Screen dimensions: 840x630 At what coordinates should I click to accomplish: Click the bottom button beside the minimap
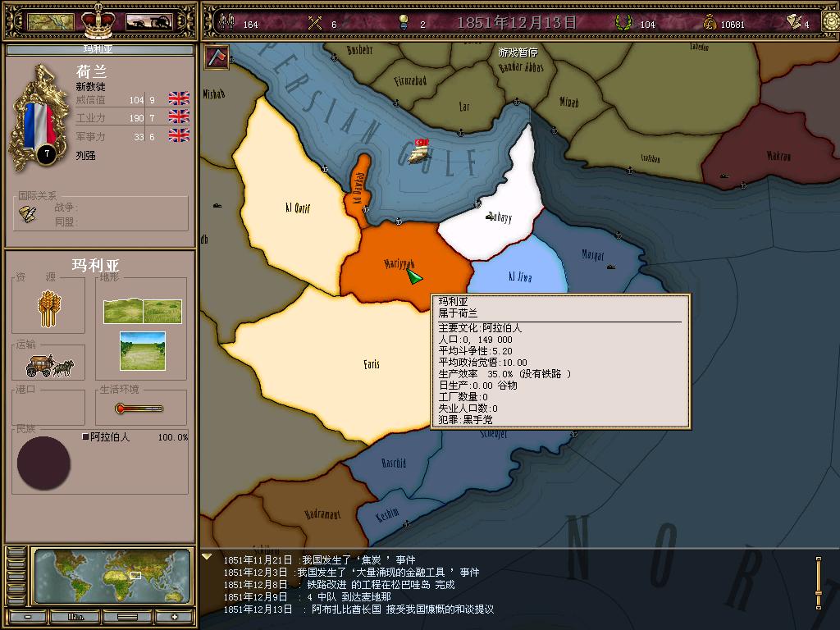tap(16, 601)
